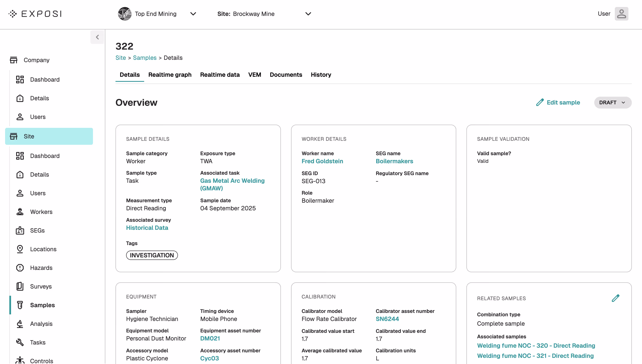Screen dimensions: 642x364
Task: Expand the DRAFT status dropdown
Action: (612, 102)
